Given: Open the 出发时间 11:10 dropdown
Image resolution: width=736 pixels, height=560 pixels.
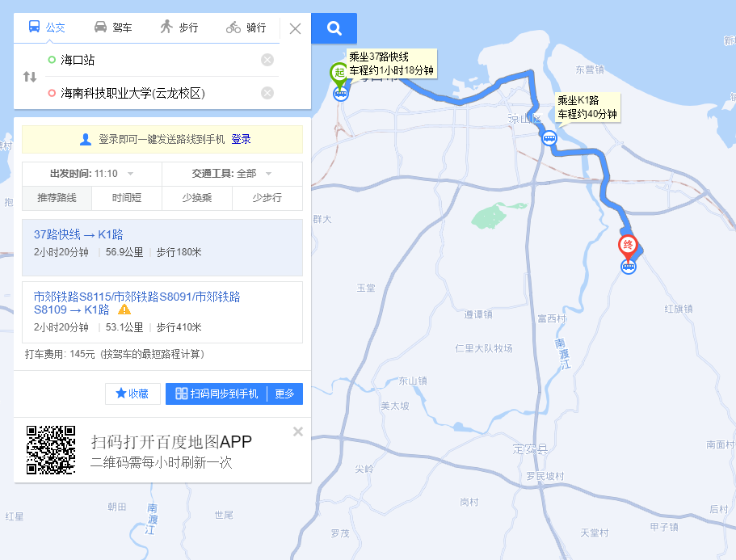Looking at the screenshot, I should click(x=92, y=174).
